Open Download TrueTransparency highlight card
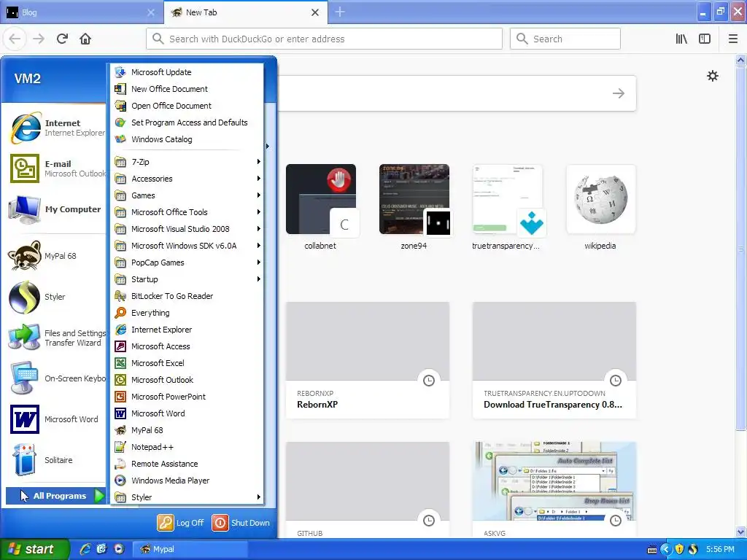 [x=554, y=360]
